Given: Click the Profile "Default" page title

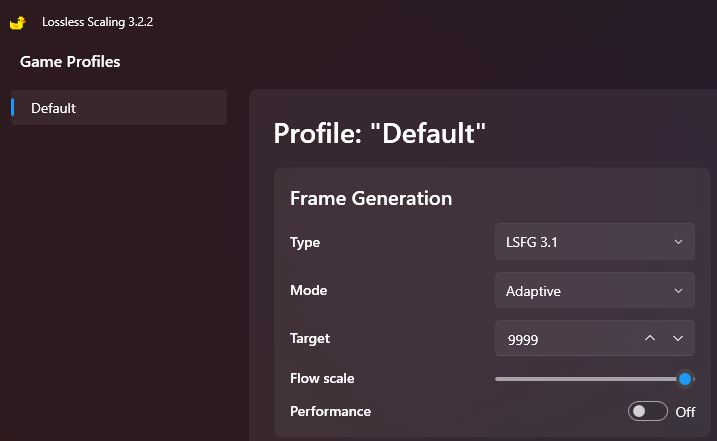Looking at the screenshot, I should [380, 134].
